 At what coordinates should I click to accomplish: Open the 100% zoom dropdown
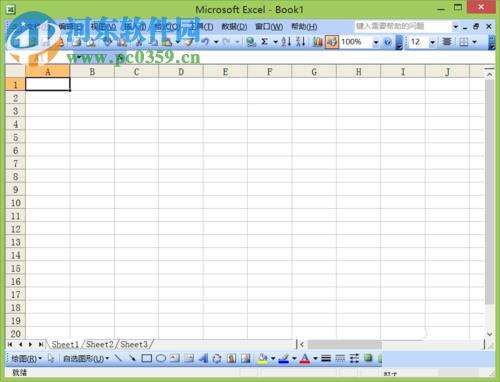pyautogui.click(x=376, y=42)
